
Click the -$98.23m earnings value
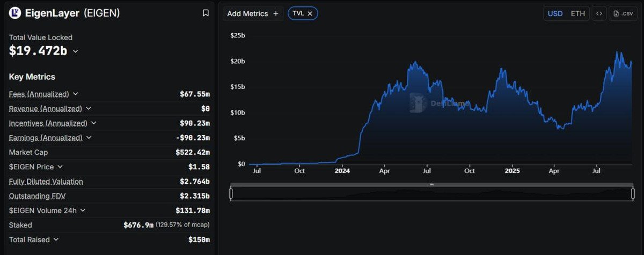193,138
